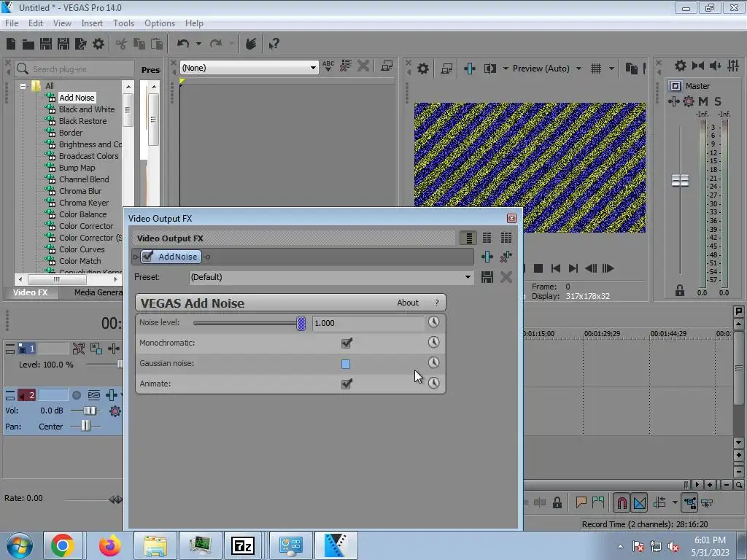Switch to the Video FX tab
The image size is (747, 560).
click(x=31, y=292)
